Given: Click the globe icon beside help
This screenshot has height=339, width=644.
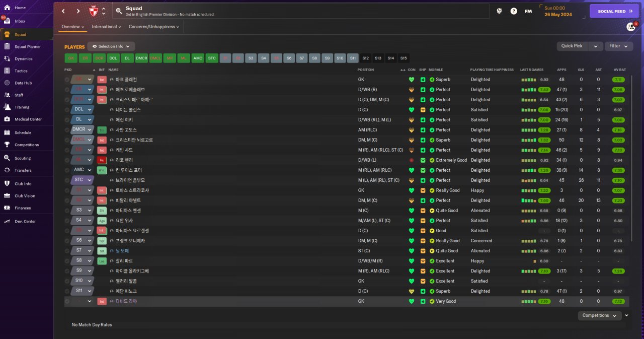Looking at the screenshot, I should [x=499, y=11].
